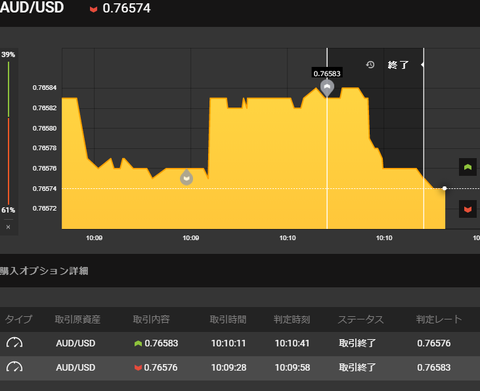480x391 pixels.
Task: Click the 購入オプション詳細 section header
Action: click(x=44, y=271)
